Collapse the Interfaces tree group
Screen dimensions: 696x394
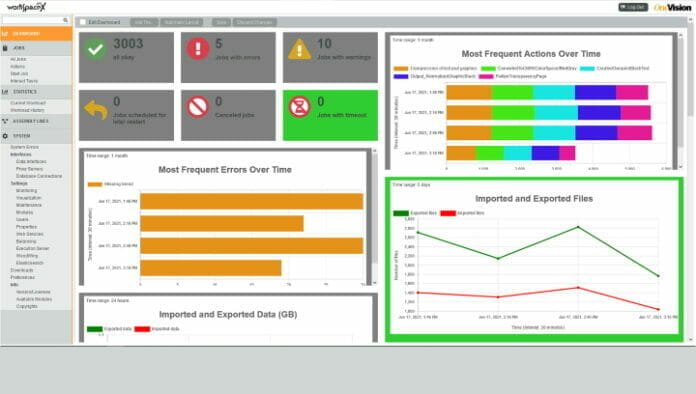tap(21, 154)
